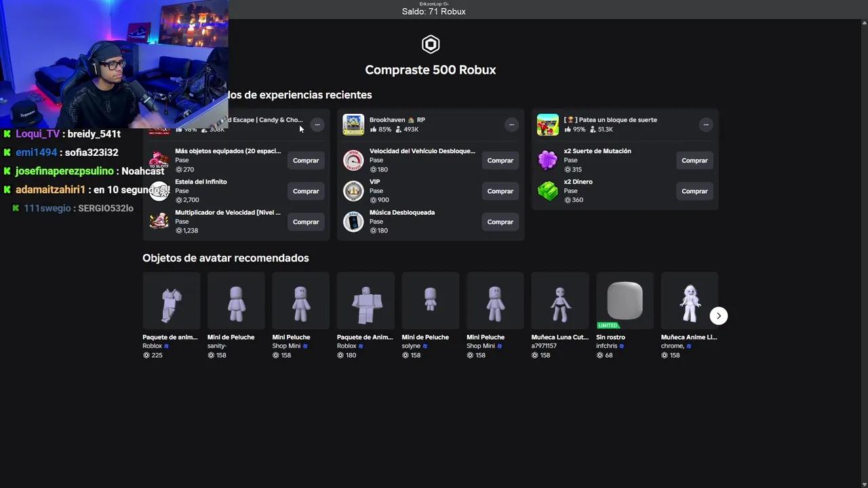
Task: Click the Saldo: 71 Robux balance text
Action: [x=434, y=12]
